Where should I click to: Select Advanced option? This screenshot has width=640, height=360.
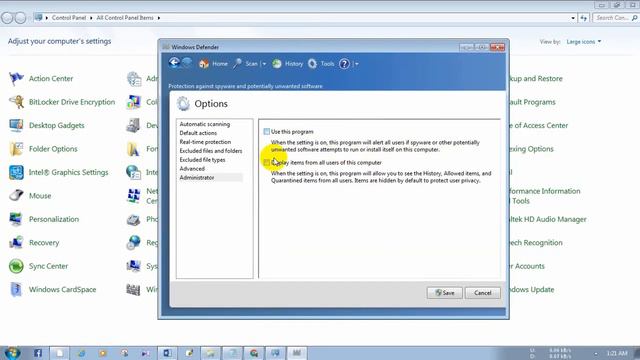[x=192, y=169]
